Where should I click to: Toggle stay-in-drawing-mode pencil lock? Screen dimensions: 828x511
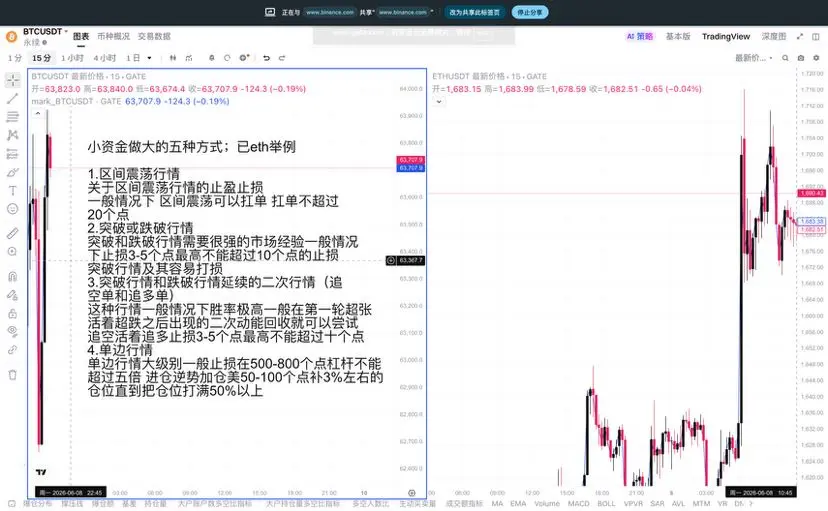(13, 295)
